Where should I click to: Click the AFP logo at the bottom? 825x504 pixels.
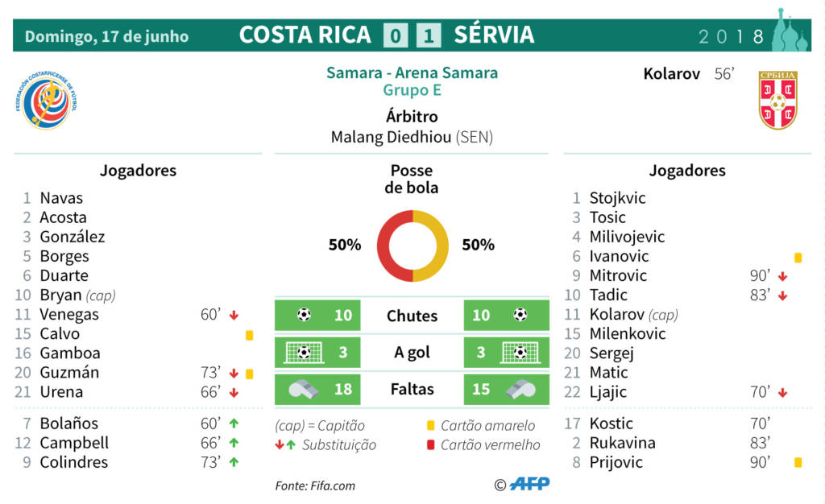point(529,484)
